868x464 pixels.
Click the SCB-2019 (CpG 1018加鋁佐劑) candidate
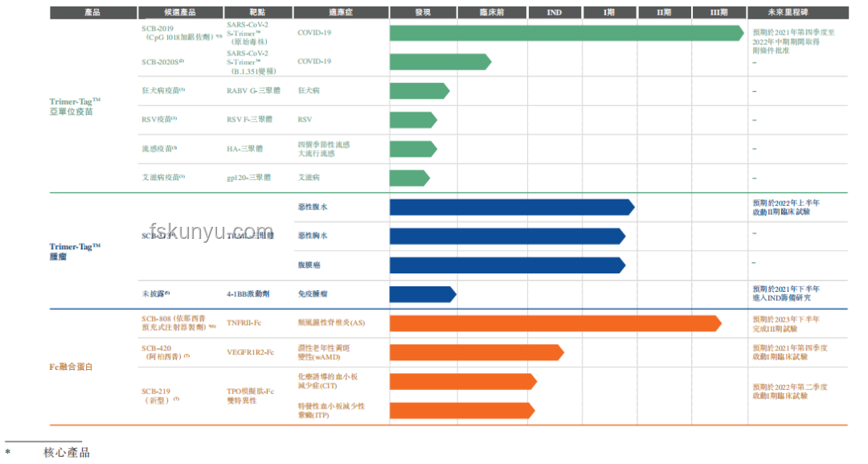[x=182, y=33]
